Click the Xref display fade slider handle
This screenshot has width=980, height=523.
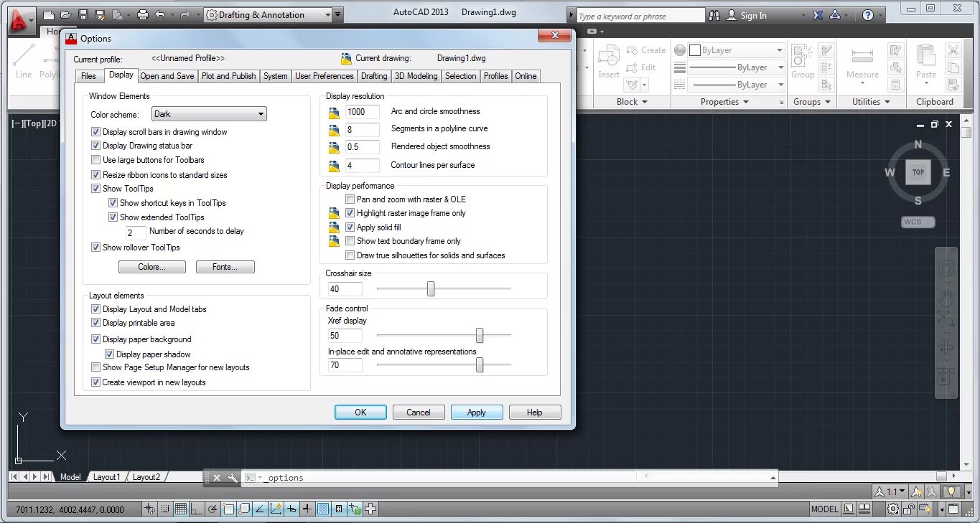[480, 335]
